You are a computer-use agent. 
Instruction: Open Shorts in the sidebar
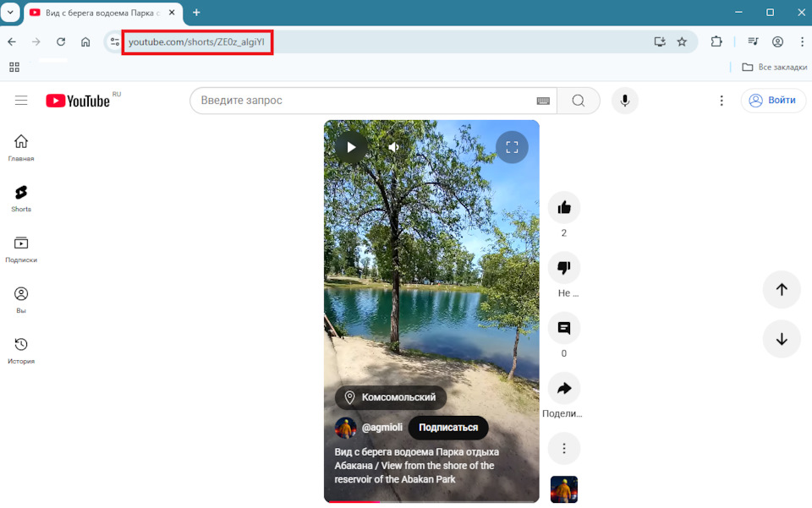(x=21, y=199)
